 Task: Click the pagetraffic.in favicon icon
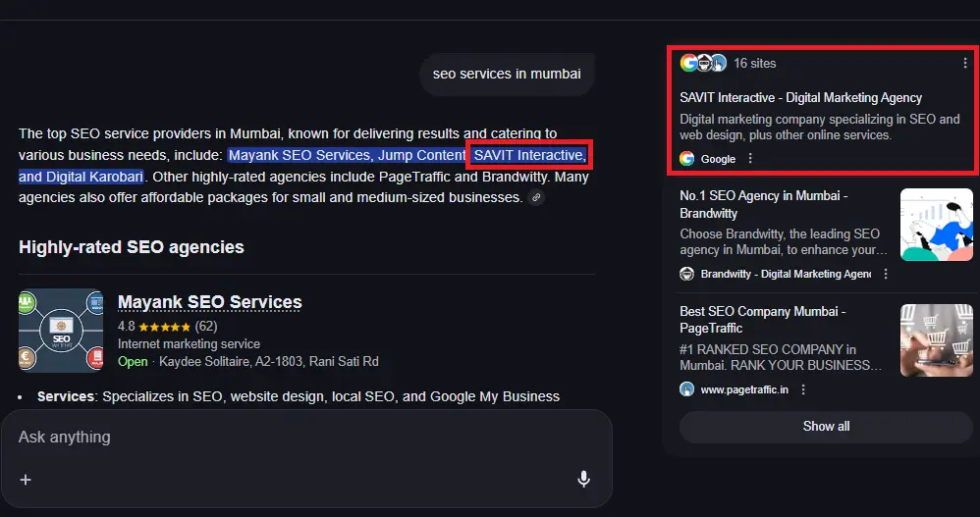click(686, 389)
